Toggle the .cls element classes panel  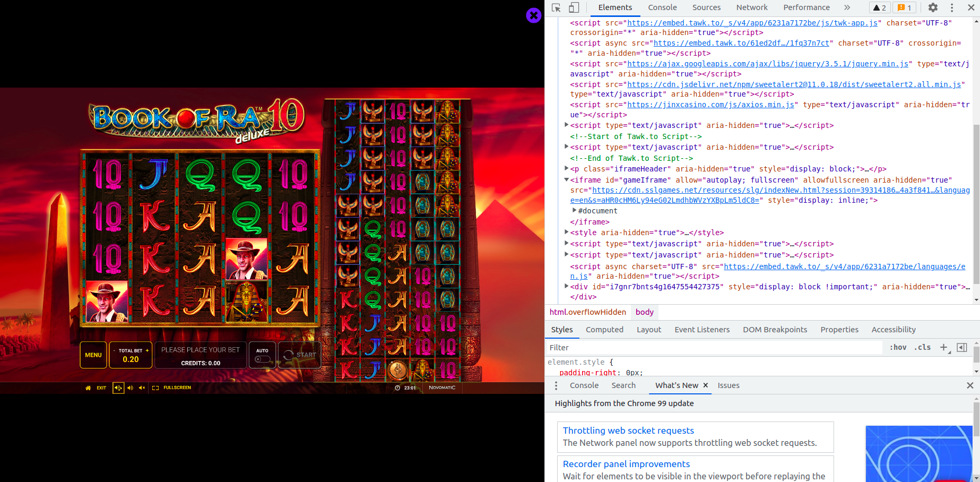click(922, 347)
